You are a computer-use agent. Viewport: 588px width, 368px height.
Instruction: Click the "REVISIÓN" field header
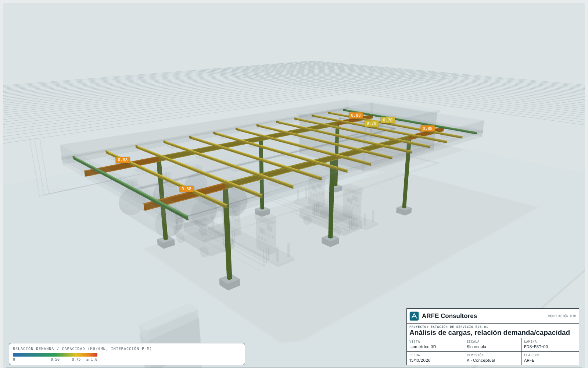tap(475, 355)
